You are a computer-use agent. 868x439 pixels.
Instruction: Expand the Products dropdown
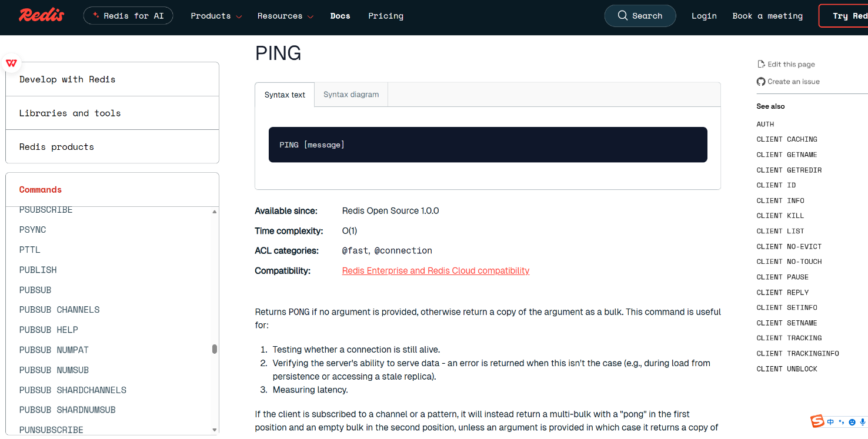[x=216, y=16]
